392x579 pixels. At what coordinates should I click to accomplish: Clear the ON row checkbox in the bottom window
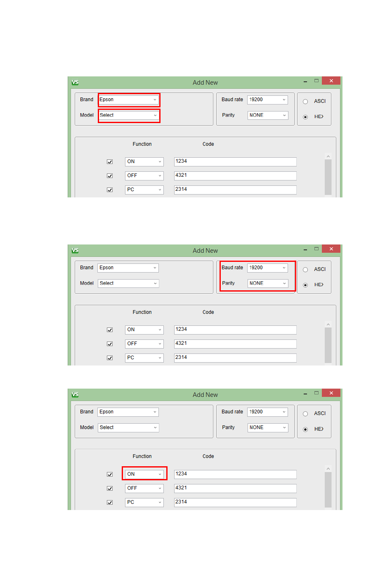110,475
